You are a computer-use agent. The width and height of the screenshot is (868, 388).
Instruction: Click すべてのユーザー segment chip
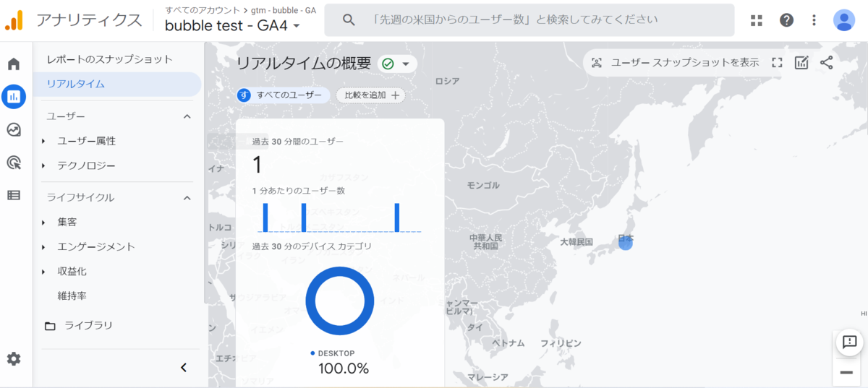point(284,95)
